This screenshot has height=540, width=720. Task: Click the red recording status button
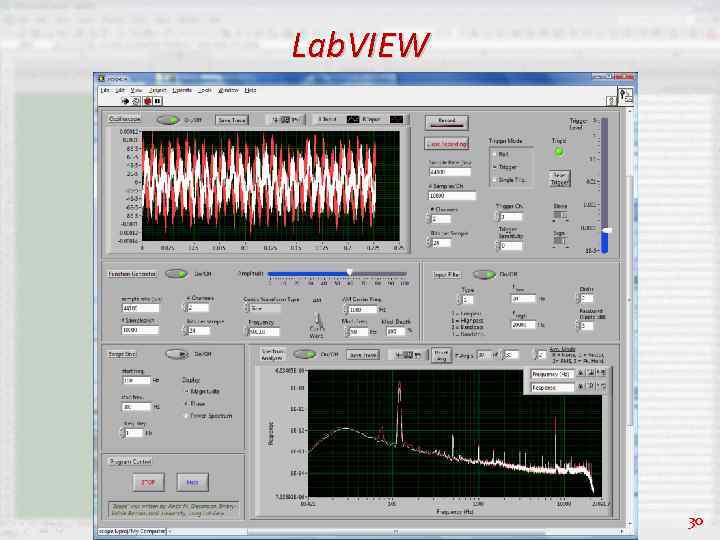coord(446,144)
